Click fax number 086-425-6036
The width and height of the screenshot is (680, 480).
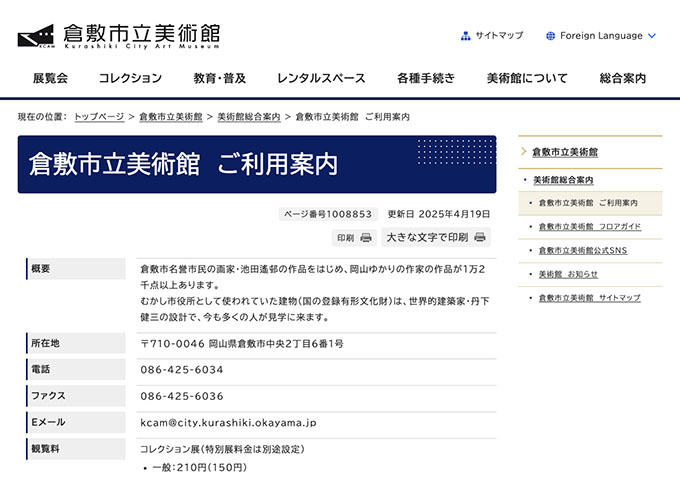pos(182,396)
